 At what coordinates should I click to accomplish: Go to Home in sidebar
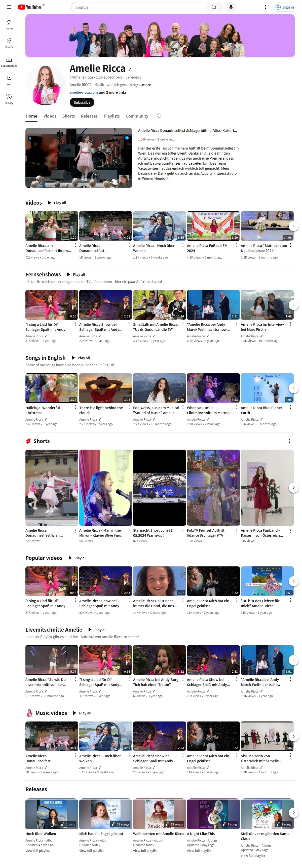click(9, 25)
